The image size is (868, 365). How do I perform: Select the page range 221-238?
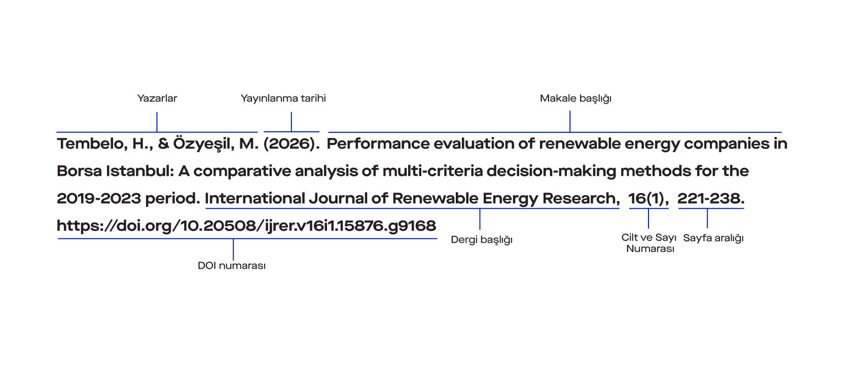tap(710, 198)
